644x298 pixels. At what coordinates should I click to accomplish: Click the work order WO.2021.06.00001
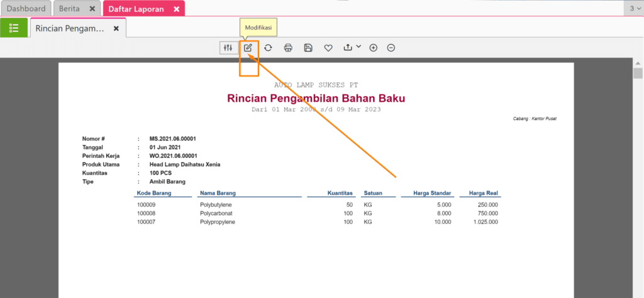(174, 156)
